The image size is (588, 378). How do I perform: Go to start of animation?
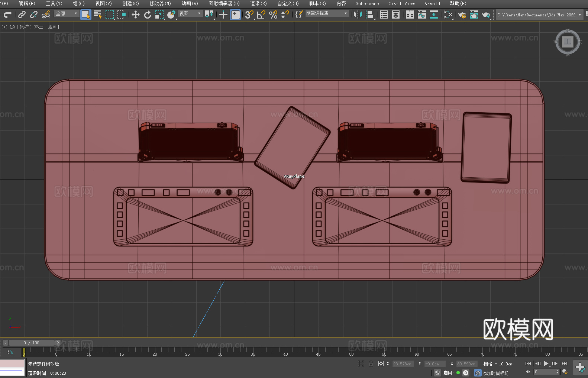point(528,364)
